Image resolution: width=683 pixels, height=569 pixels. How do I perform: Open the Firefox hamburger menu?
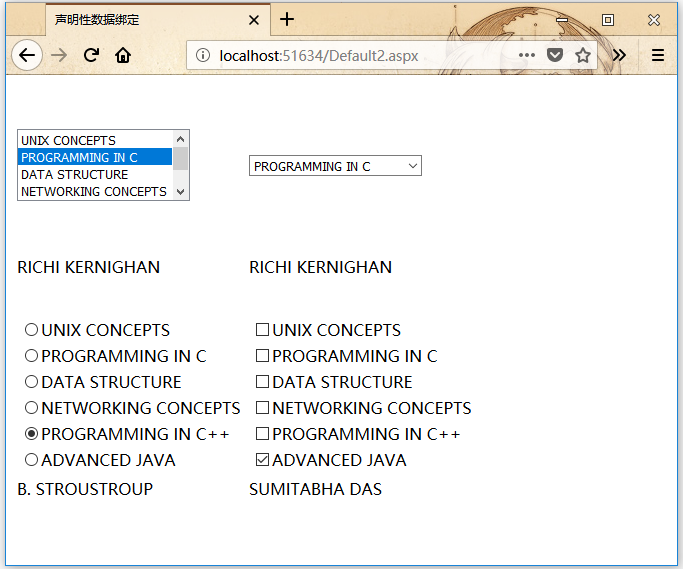click(x=658, y=55)
